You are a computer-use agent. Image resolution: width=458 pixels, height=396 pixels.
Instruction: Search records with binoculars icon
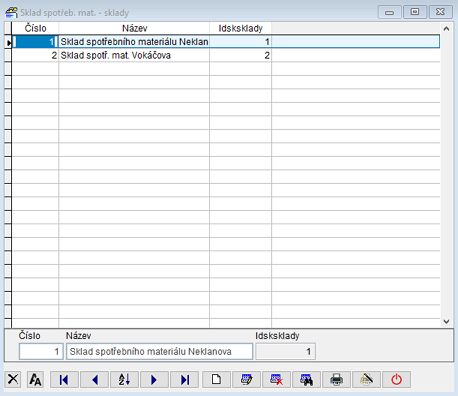tap(306, 379)
